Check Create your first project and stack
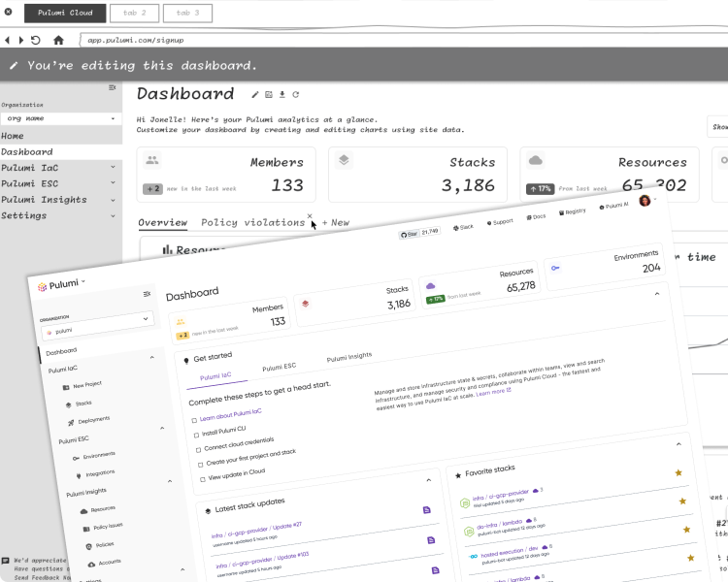 pos(200,465)
